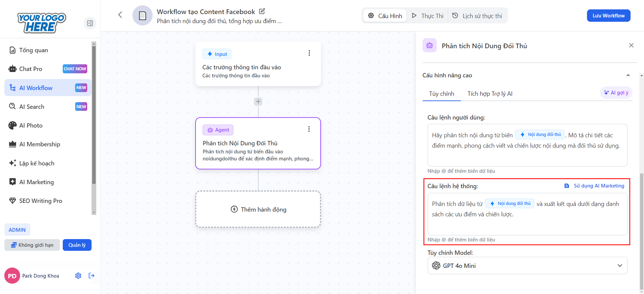Click the sidebar vertical scrollbar
The height and width of the screenshot is (294, 644).
click(x=94, y=127)
